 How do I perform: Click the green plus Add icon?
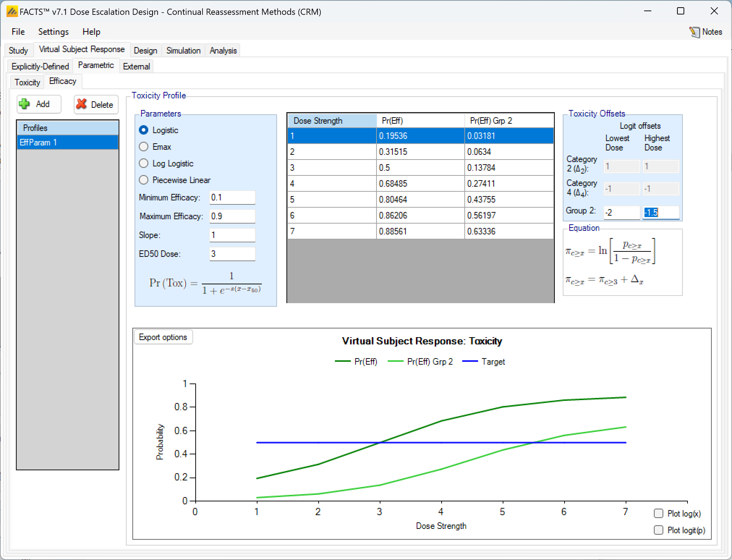tap(25, 104)
